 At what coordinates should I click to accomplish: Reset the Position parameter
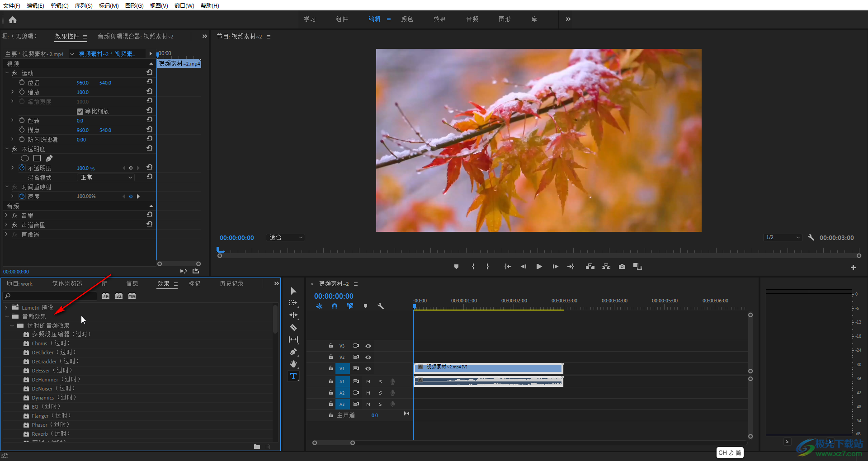pos(150,82)
